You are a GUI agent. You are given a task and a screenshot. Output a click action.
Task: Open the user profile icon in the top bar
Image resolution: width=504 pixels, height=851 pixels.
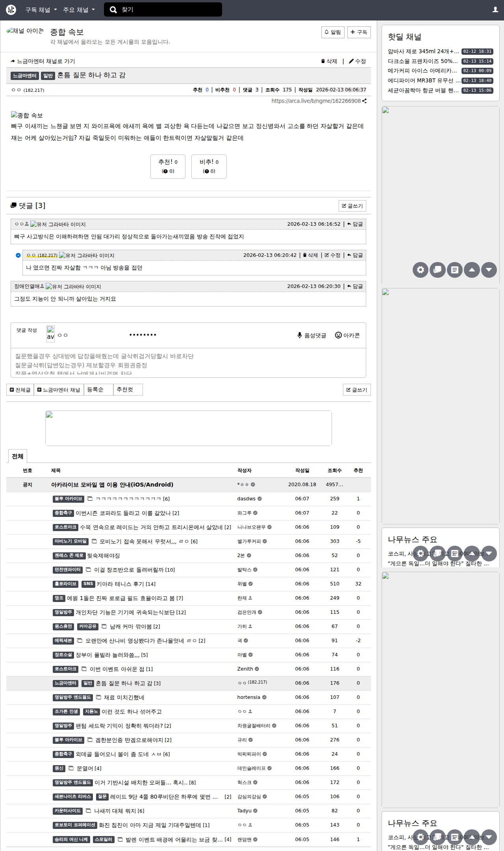click(x=495, y=10)
